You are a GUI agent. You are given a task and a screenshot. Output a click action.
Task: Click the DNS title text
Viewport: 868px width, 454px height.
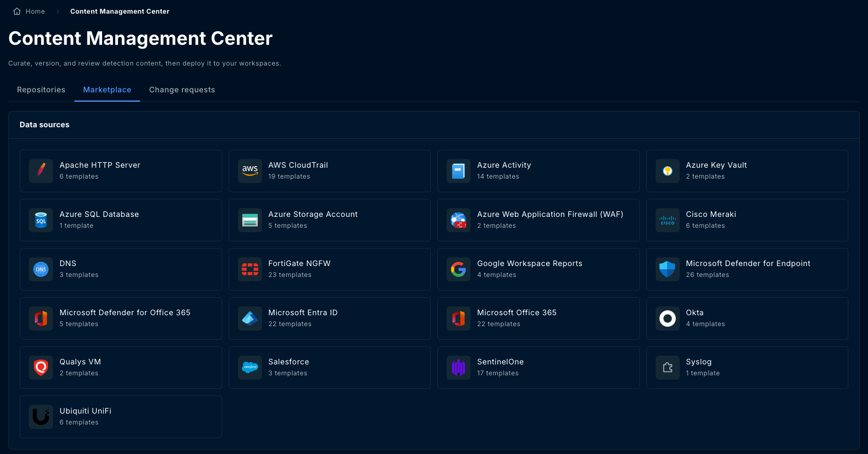[68, 263]
